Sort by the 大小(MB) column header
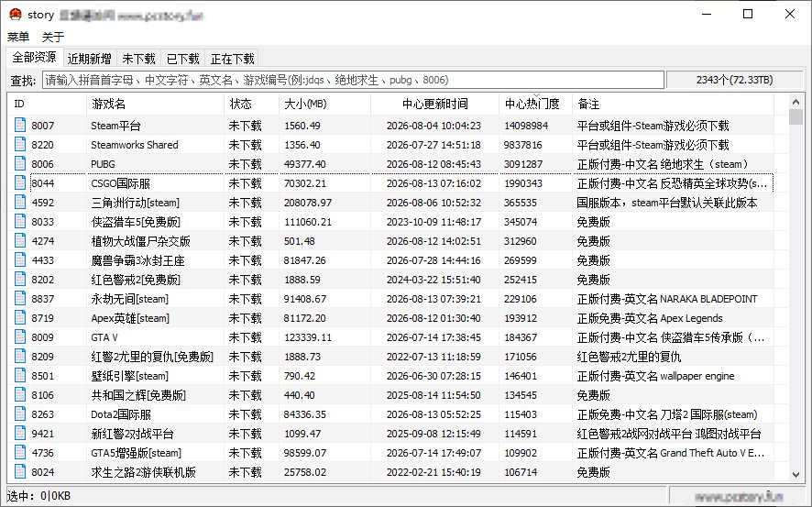This screenshot has height=507, width=812. pos(324,105)
